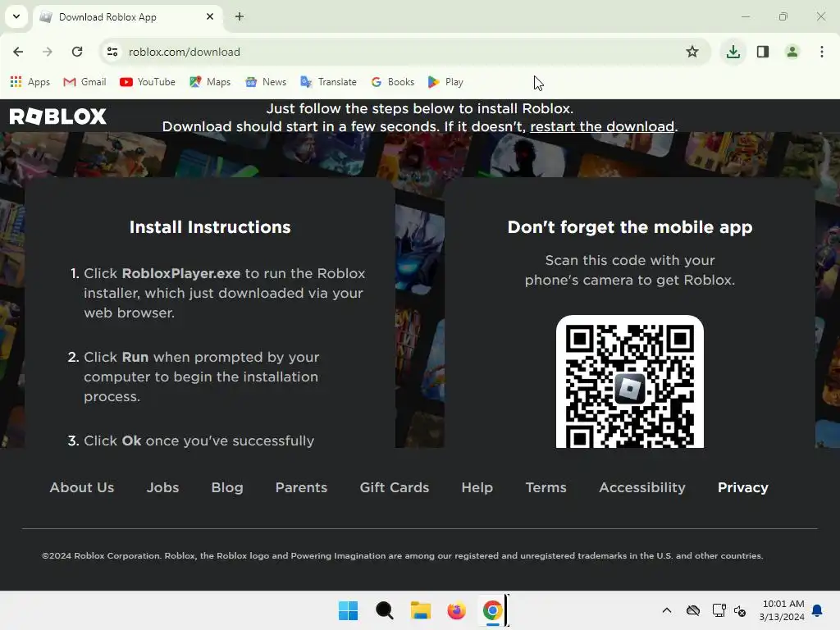This screenshot has width=840, height=630.
Task: Open the Gmail bookmark
Action: click(x=84, y=82)
